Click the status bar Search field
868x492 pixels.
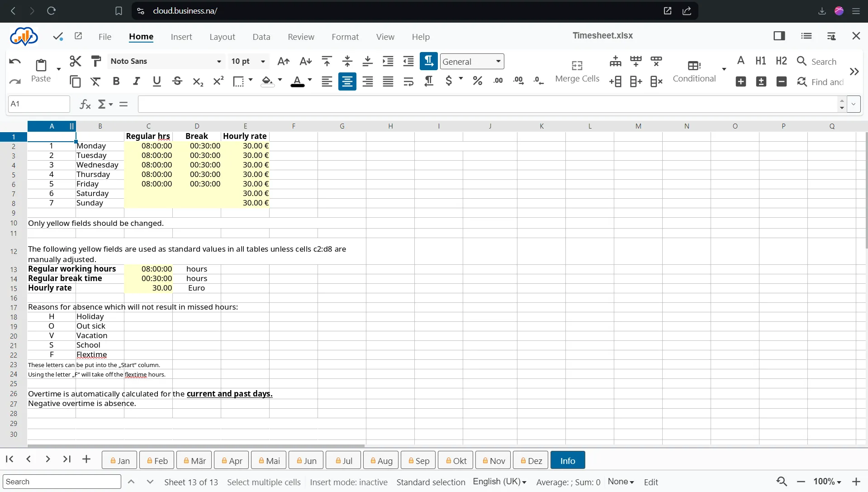[x=62, y=482]
